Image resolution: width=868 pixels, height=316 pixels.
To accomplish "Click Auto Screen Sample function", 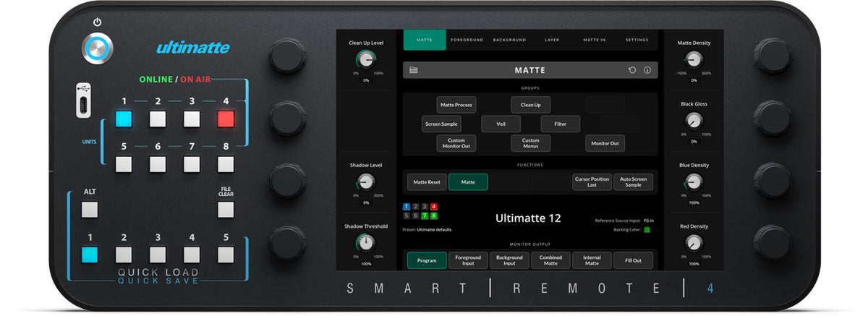I will click(634, 182).
